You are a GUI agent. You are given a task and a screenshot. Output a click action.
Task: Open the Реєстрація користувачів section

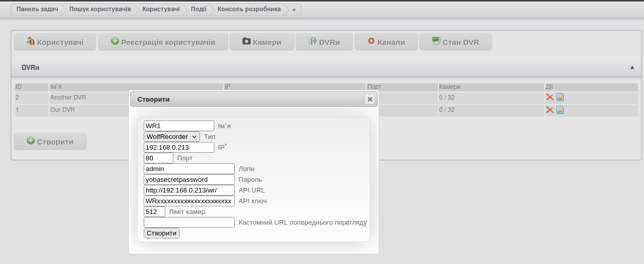[x=163, y=42]
